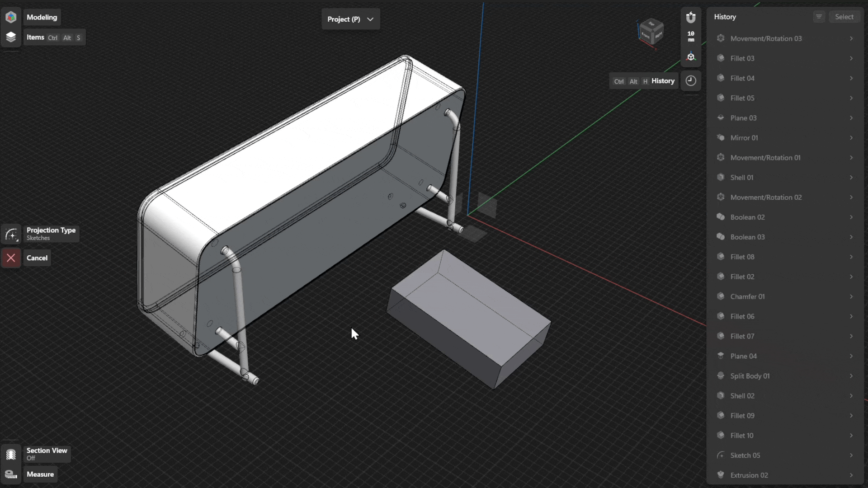Click the Projection Type tool icon
The height and width of the screenshot is (488, 868).
tap(11, 234)
